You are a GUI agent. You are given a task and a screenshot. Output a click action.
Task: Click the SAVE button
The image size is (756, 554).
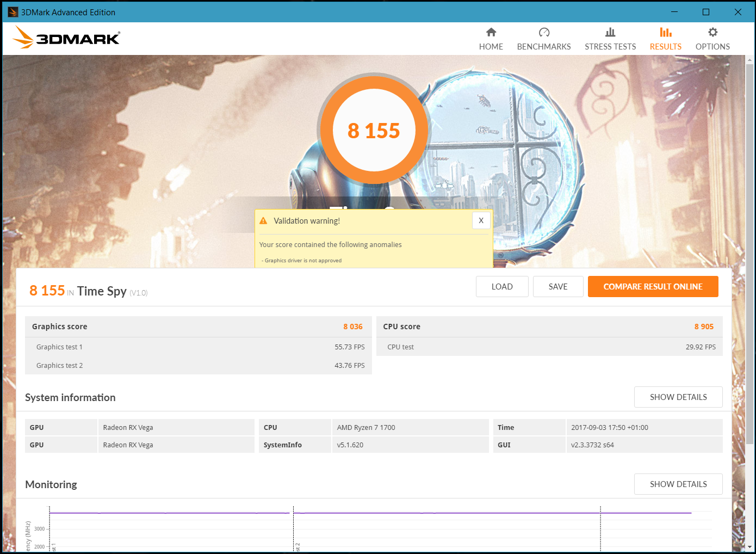point(558,287)
